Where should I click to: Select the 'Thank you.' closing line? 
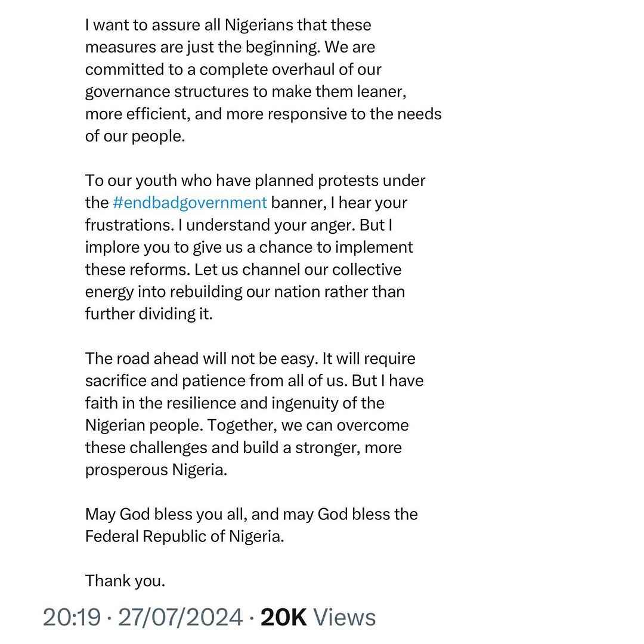pos(125,581)
